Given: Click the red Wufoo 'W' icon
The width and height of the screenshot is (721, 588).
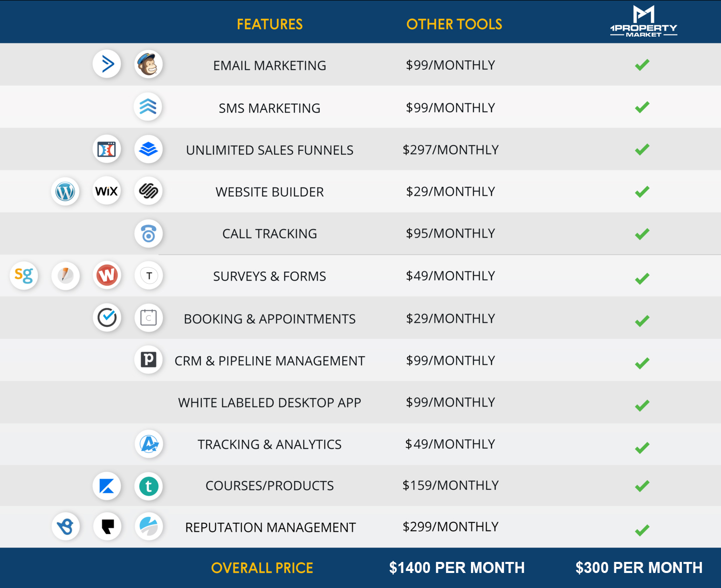Looking at the screenshot, I should (107, 275).
